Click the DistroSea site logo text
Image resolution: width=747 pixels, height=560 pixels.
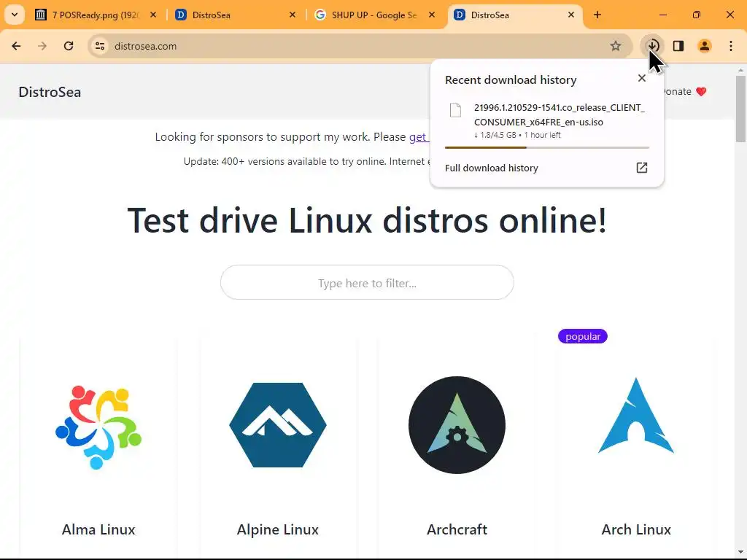tap(50, 92)
